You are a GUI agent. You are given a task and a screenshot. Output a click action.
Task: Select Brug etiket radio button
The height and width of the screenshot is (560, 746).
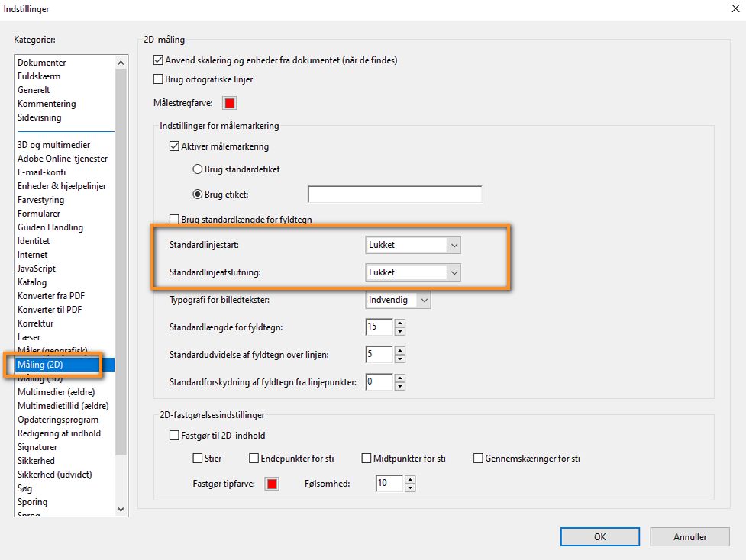click(197, 195)
